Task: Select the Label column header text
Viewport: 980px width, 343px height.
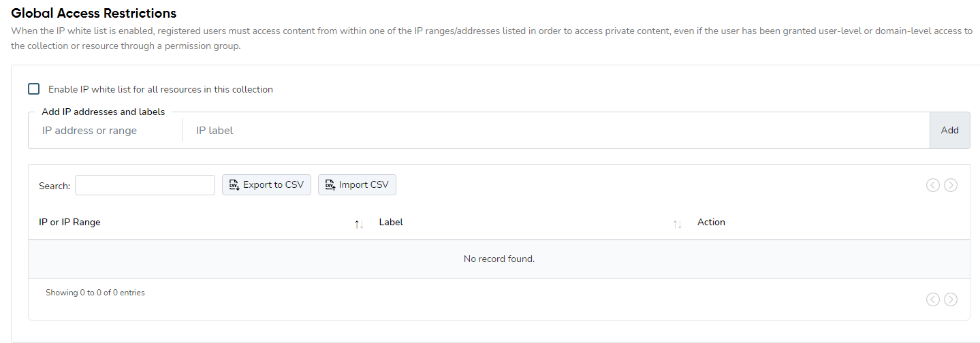Action: 391,223
